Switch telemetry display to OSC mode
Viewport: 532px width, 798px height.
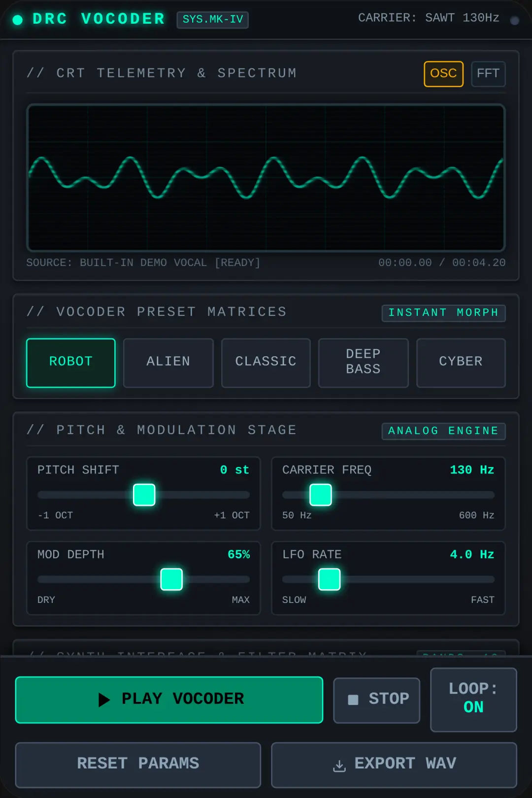click(443, 74)
